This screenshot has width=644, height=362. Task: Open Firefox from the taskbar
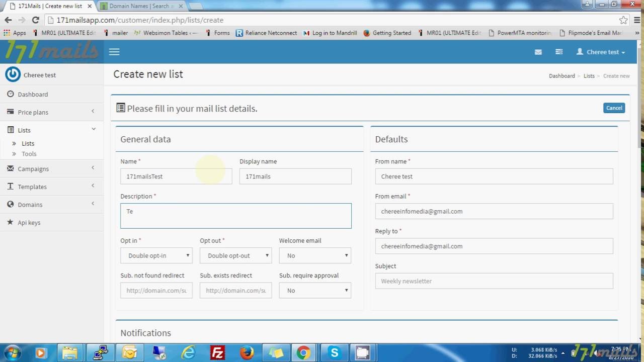coord(247,352)
